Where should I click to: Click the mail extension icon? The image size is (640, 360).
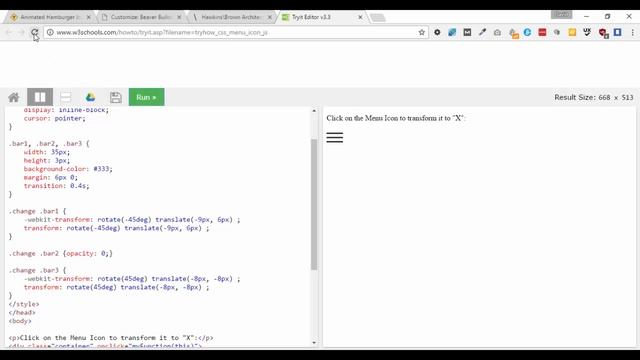(x=467, y=32)
